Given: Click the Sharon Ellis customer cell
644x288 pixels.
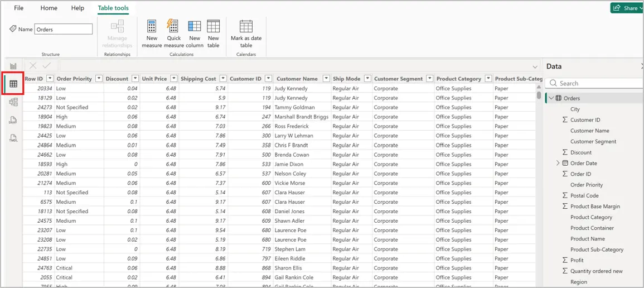Looking at the screenshot, I should [302, 268].
